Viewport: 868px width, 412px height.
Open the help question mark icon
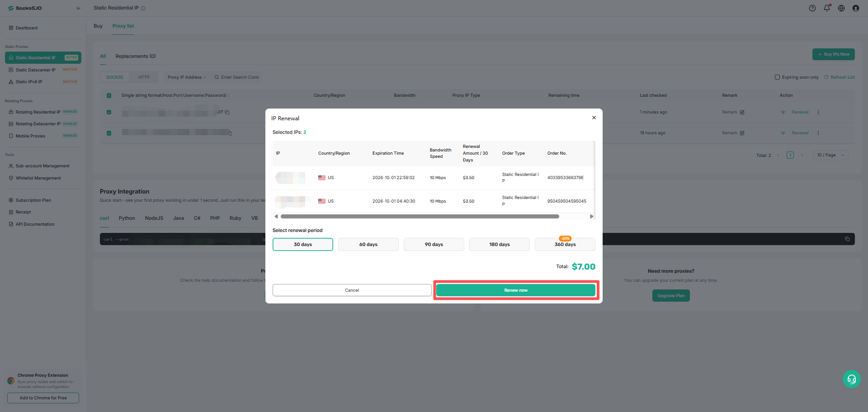click(812, 8)
